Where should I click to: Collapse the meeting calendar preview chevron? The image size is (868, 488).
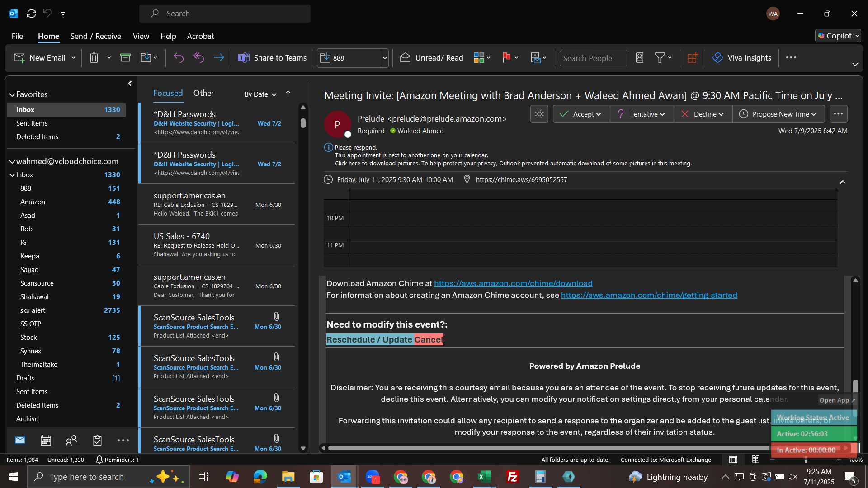click(843, 182)
